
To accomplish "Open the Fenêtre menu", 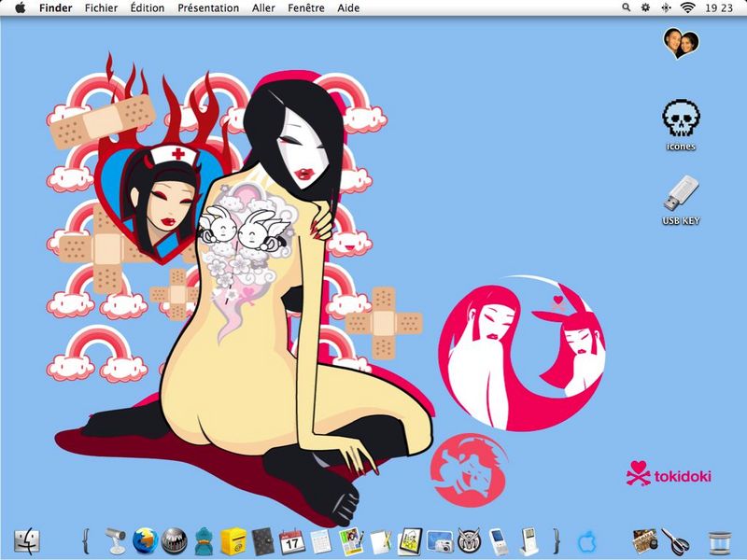I will [306, 8].
